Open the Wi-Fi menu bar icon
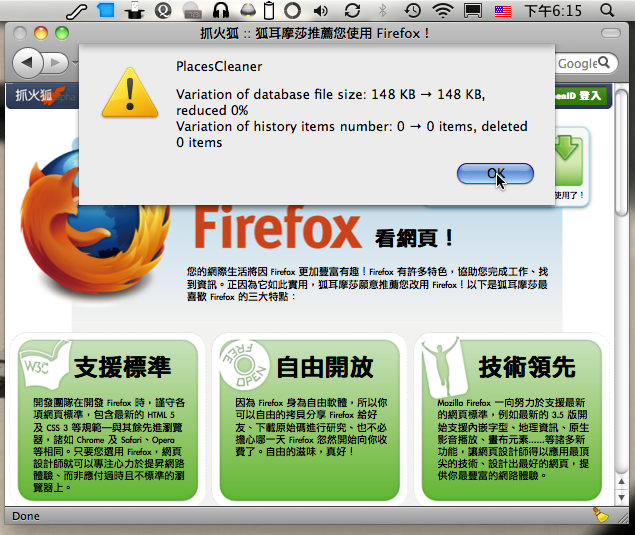 pos(443,11)
